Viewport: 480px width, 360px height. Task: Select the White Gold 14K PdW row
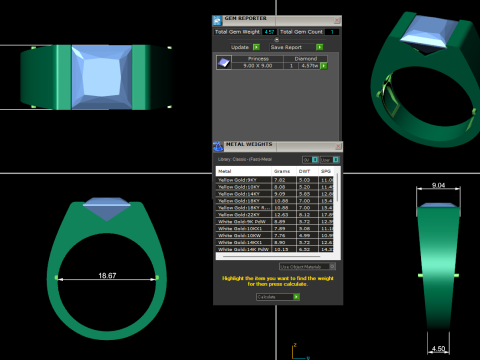pos(275,249)
